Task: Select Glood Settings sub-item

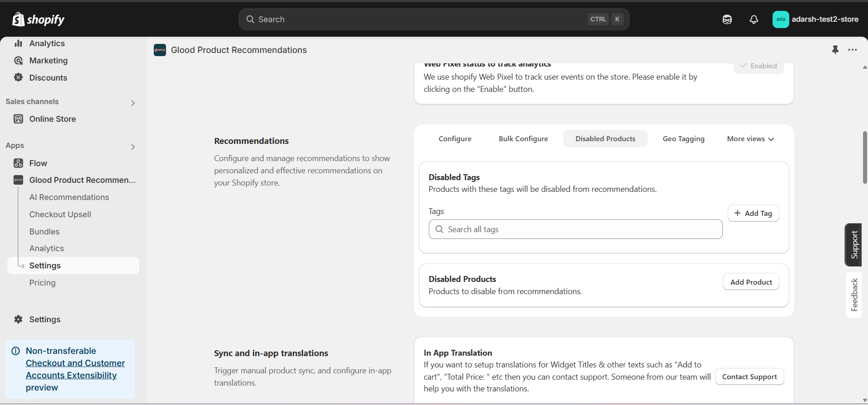Action: 73,266
